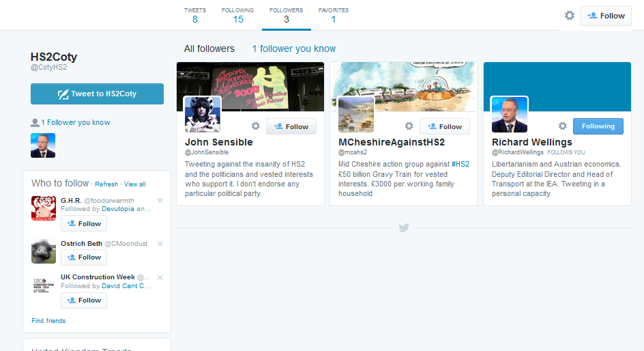This screenshot has width=644, height=351.
Task: Open gear menu on John Sensible card
Action: click(256, 126)
